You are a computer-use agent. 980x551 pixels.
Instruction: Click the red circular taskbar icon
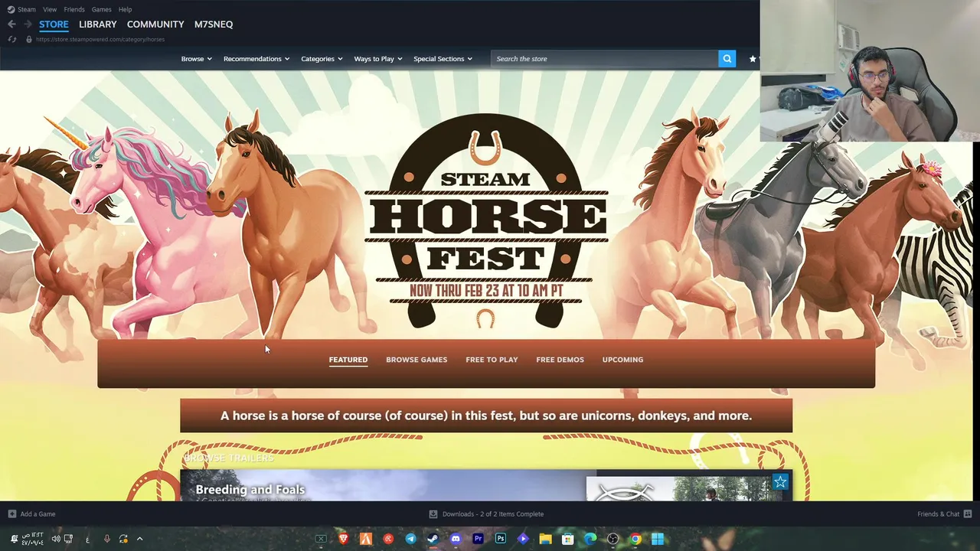point(388,539)
